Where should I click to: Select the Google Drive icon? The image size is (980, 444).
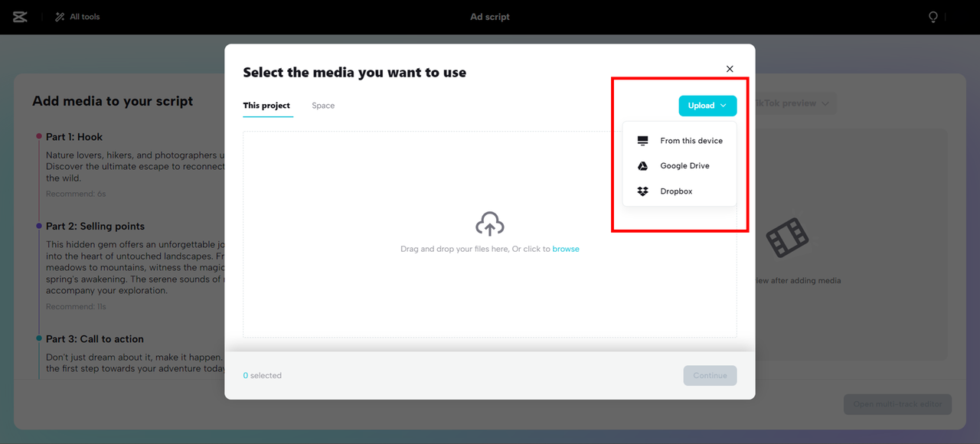point(642,165)
